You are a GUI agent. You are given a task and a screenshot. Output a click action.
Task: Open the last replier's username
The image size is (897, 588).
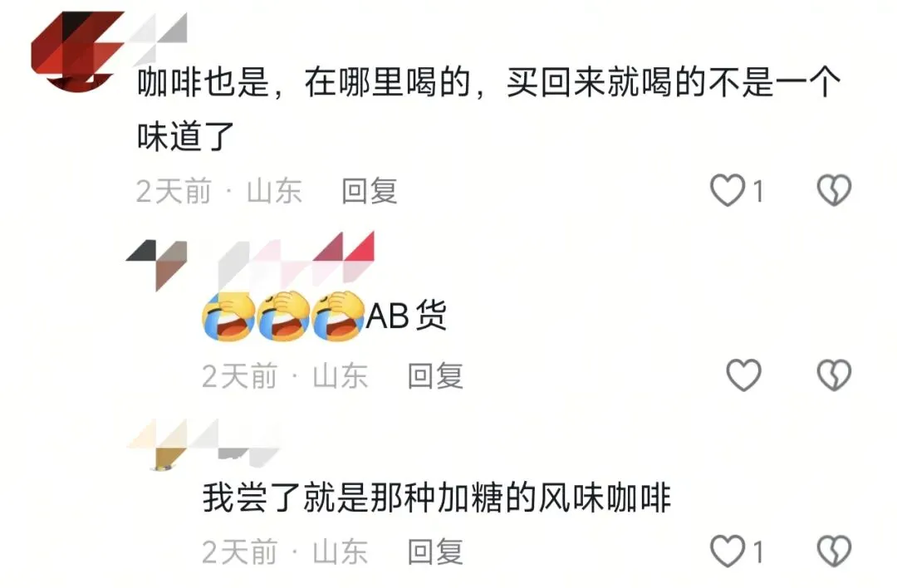(233, 439)
